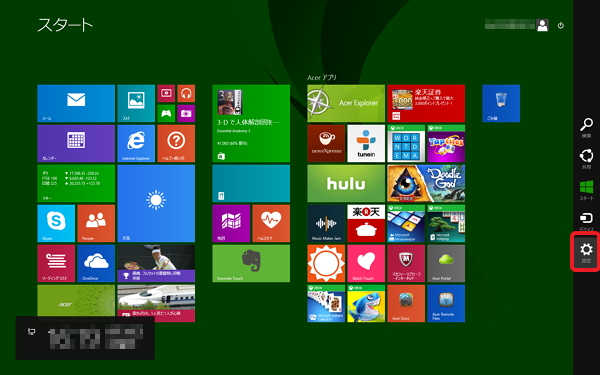Launch the hulu app tile
The width and height of the screenshot is (600, 375).
[346, 183]
